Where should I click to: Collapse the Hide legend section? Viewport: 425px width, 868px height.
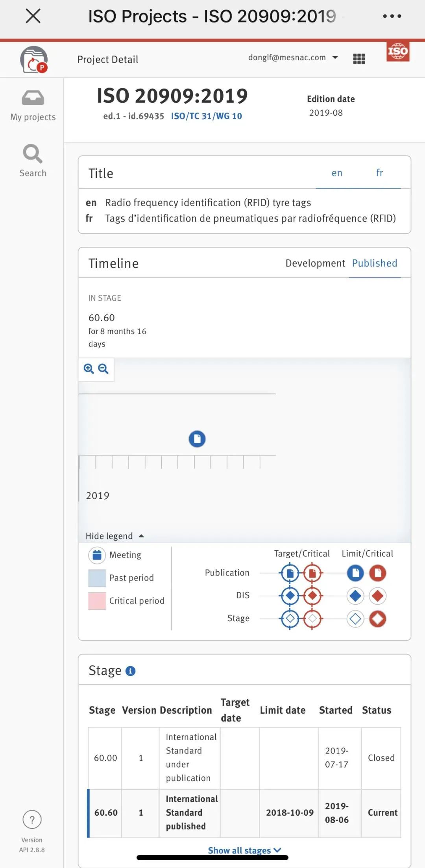coord(115,536)
